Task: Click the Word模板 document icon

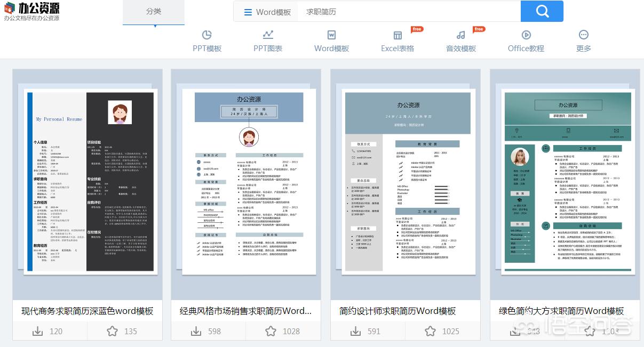Action: [x=331, y=35]
